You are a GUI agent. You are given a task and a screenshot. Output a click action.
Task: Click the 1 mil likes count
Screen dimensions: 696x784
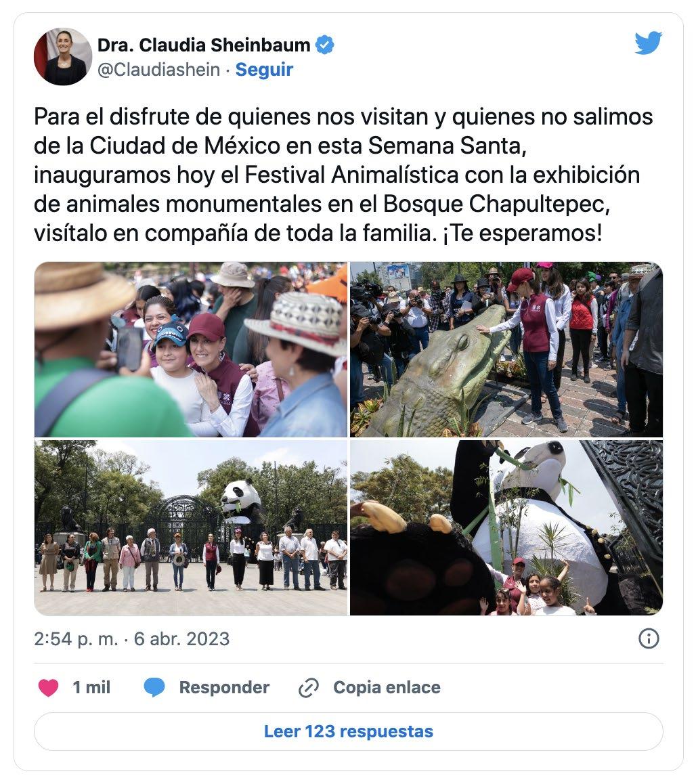pos(91,687)
